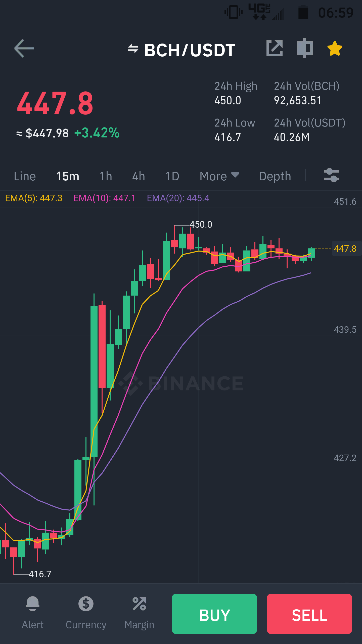
Task: Select the Line chart tab
Action: tap(25, 176)
